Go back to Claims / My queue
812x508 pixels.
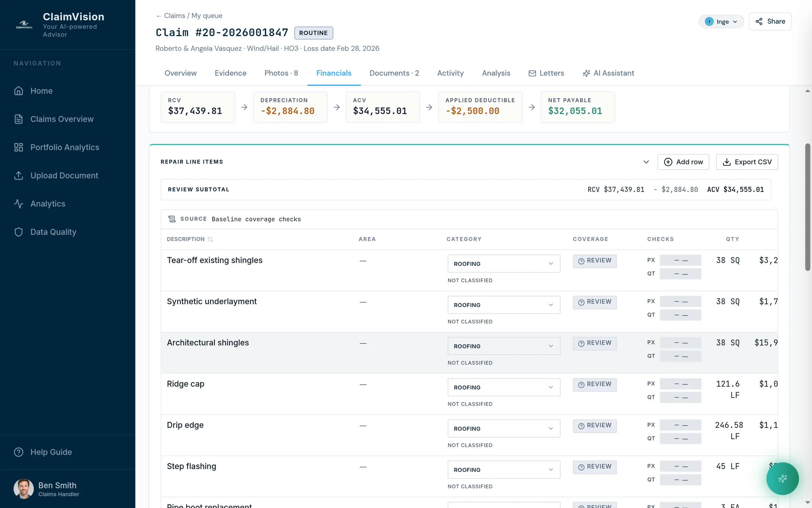pyautogui.click(x=189, y=16)
